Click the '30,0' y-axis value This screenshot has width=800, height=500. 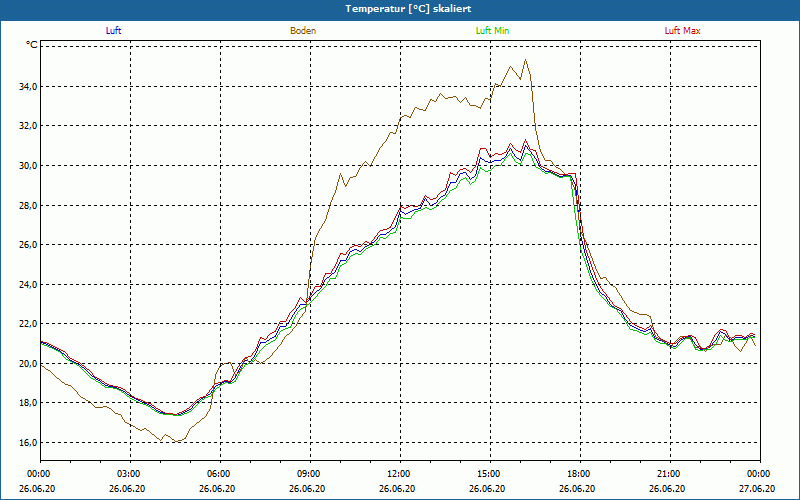29,166
